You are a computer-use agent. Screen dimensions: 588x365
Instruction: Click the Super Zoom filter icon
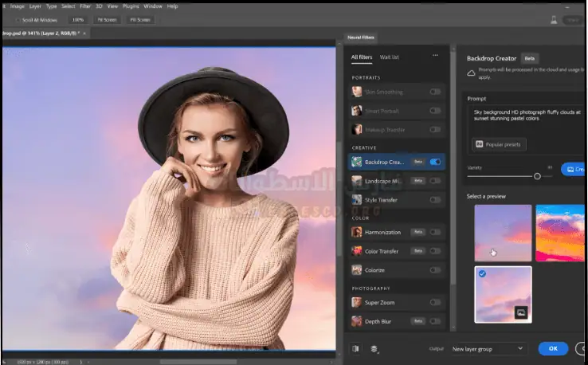click(x=357, y=302)
